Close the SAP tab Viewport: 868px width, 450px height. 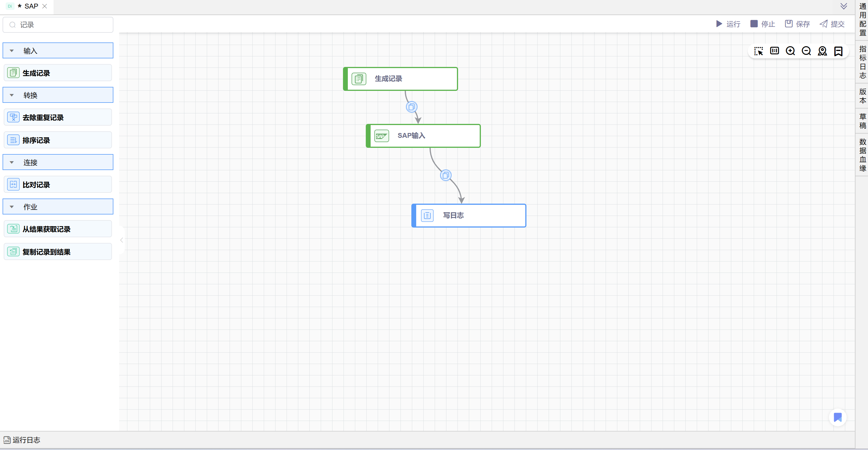(x=44, y=6)
